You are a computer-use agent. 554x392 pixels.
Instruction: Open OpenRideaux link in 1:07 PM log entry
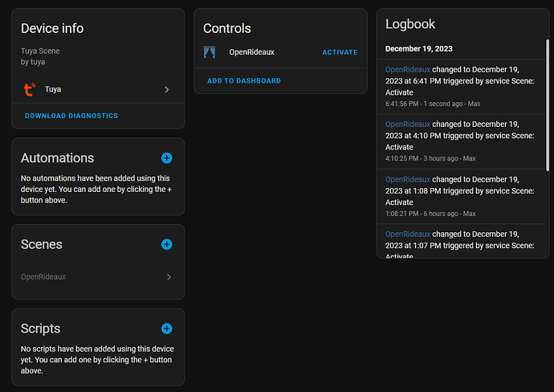(x=408, y=234)
